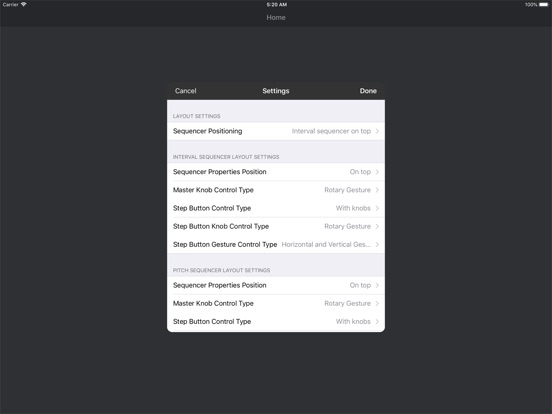Click the battery icon in status bar
This screenshot has width=552, height=414.
(x=544, y=5)
